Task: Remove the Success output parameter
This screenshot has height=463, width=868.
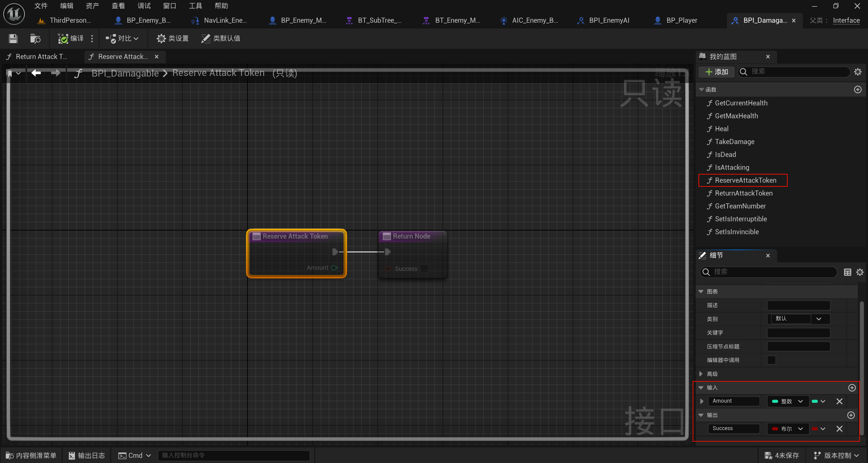Action: (x=839, y=429)
